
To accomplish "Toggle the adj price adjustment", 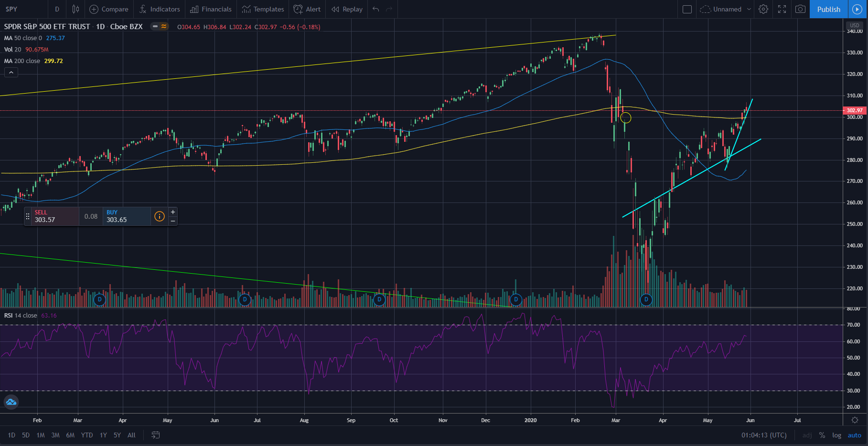I will coord(807,435).
